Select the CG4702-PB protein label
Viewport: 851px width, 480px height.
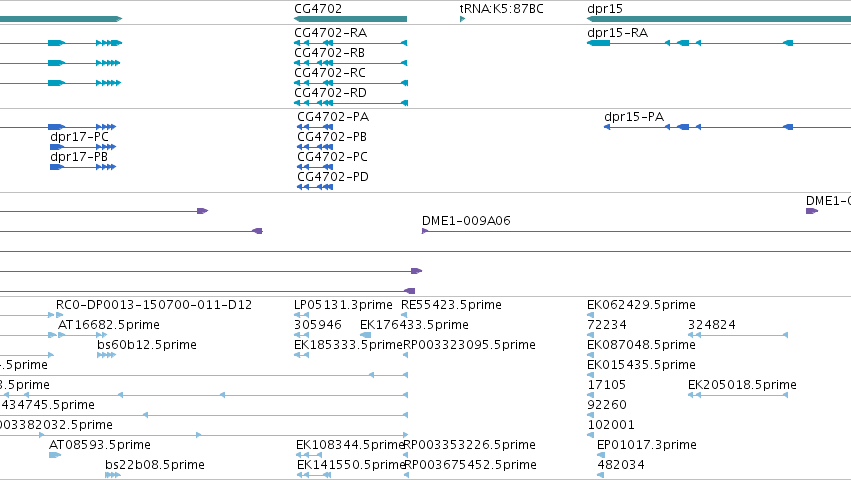coord(332,137)
